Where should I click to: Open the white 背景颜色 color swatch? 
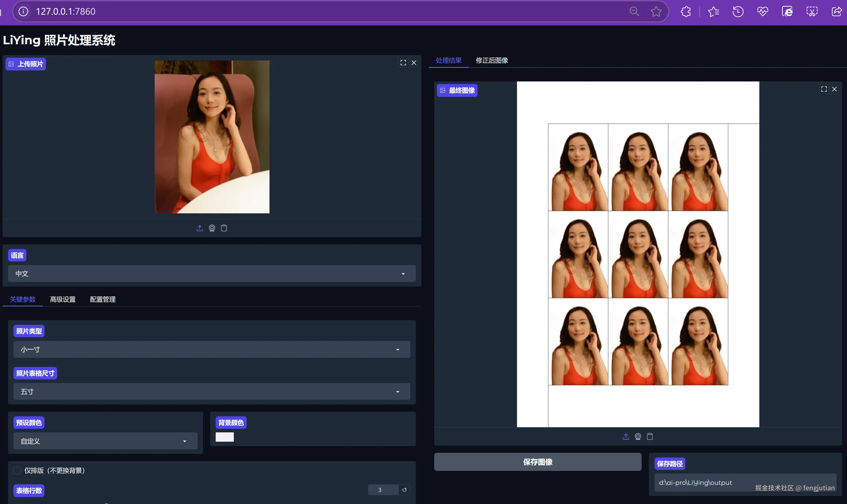224,437
